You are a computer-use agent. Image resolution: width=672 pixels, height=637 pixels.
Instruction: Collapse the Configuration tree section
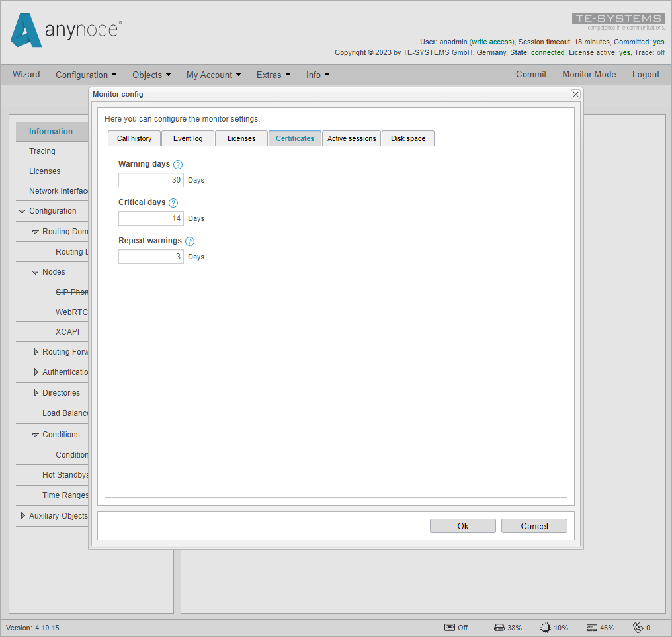[22, 211]
